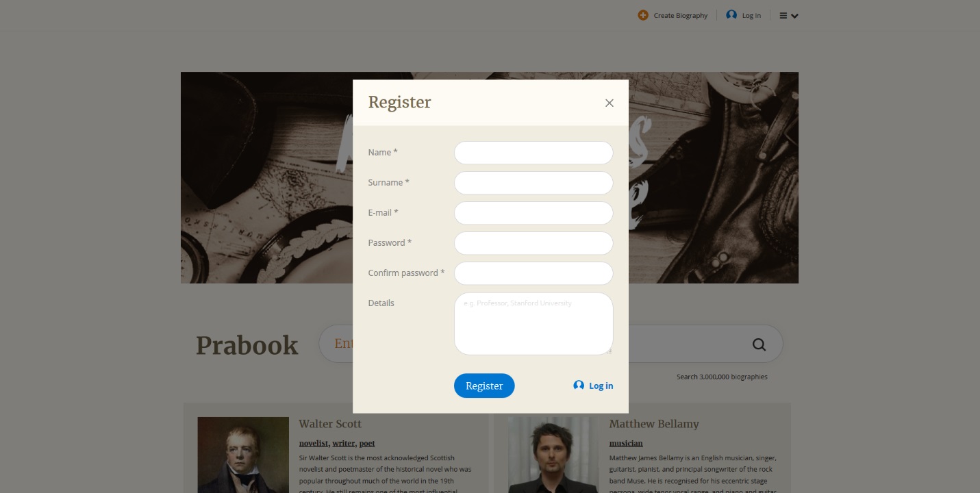Select the Password input field
980x493 pixels.
coord(533,243)
